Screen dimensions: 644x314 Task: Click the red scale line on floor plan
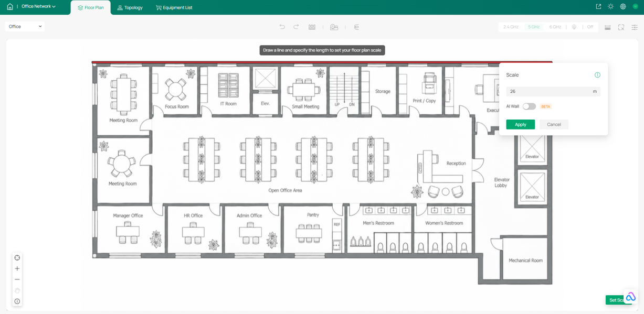[322, 62]
